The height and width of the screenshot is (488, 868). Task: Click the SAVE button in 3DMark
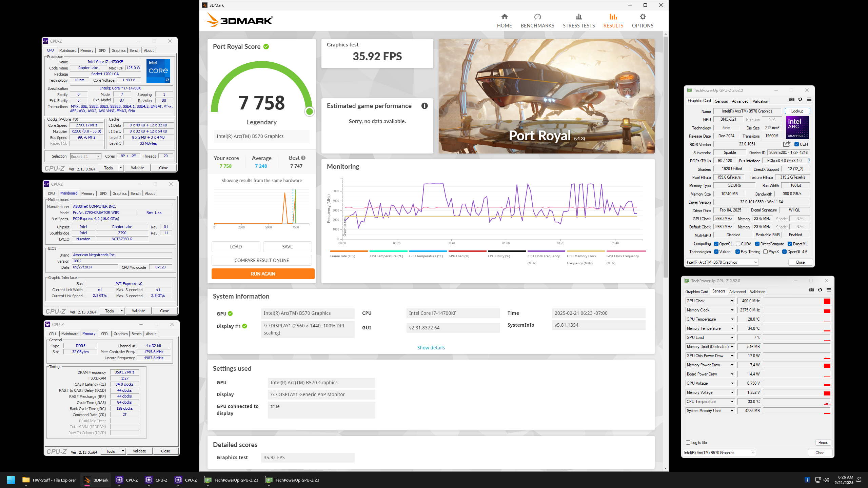(x=287, y=247)
